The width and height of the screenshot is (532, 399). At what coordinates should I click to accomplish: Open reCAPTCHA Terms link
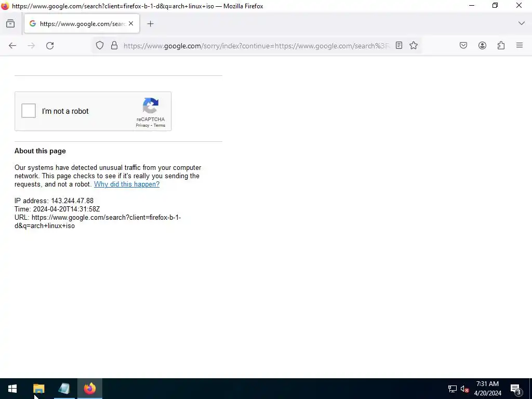click(159, 125)
